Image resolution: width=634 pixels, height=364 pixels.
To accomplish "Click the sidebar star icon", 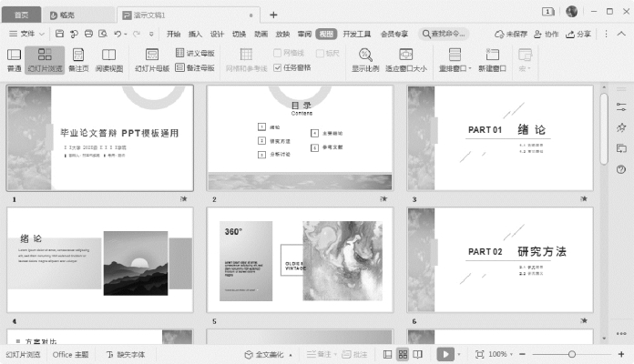I will click(x=621, y=127).
